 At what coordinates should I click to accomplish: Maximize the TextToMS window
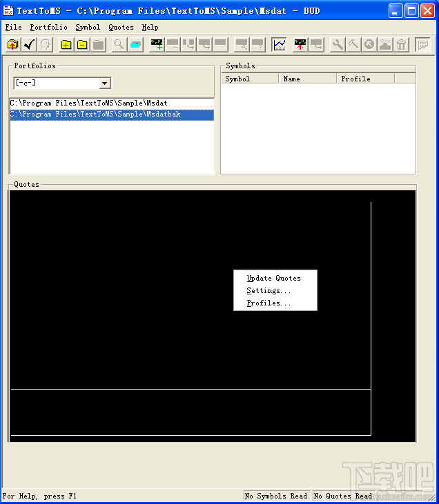click(411, 11)
